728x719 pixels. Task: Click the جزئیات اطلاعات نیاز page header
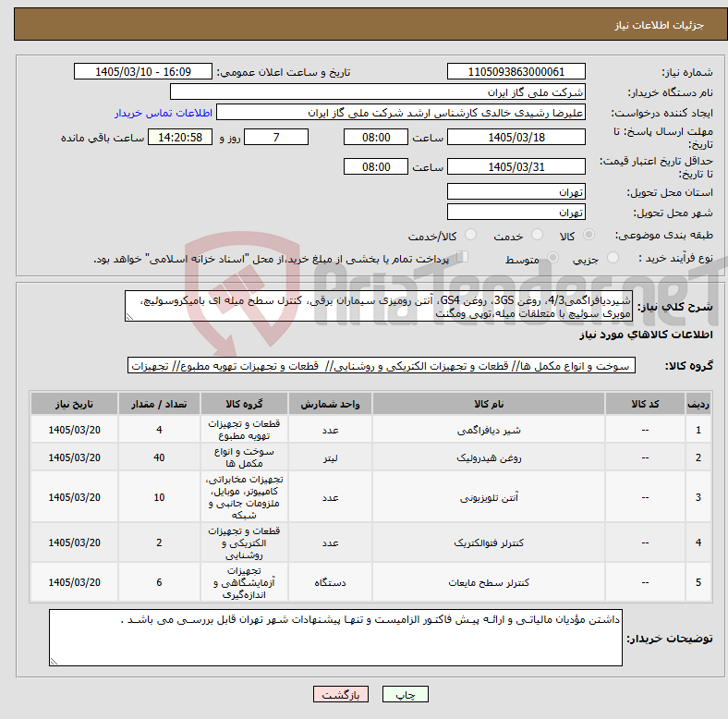[x=660, y=25]
